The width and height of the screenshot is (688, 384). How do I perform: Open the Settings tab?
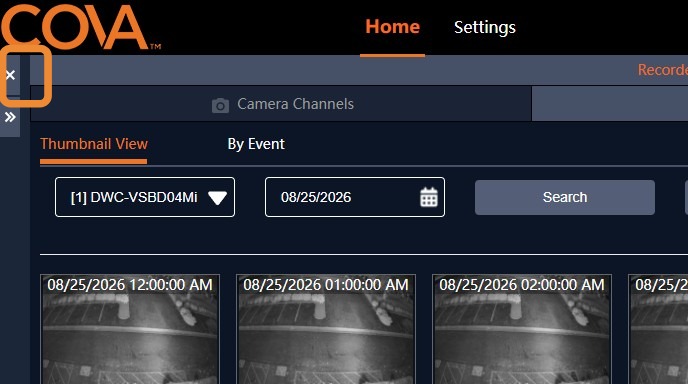tap(484, 28)
